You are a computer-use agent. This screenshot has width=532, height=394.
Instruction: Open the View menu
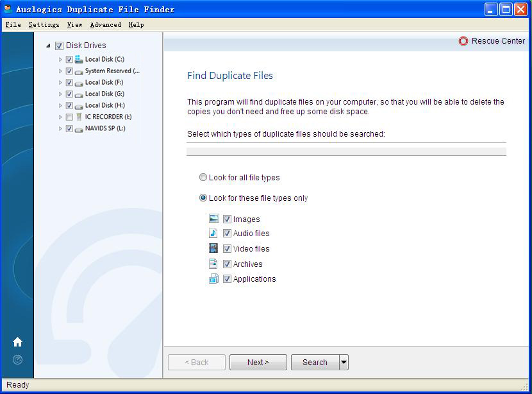(x=74, y=24)
